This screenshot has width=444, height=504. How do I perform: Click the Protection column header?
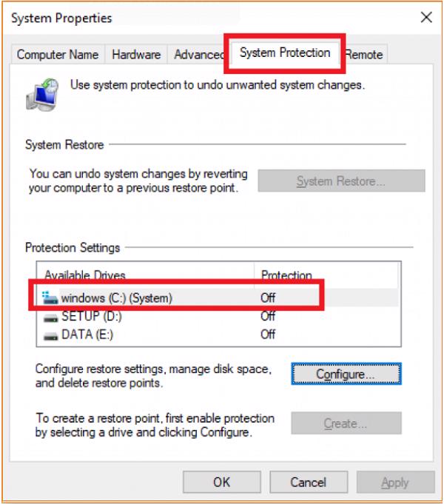(x=286, y=275)
